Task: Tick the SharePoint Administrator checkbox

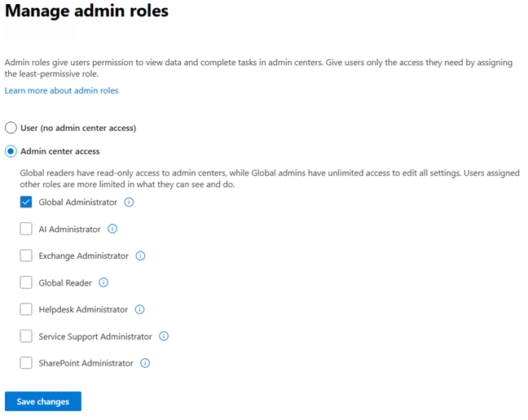Action: [26, 363]
